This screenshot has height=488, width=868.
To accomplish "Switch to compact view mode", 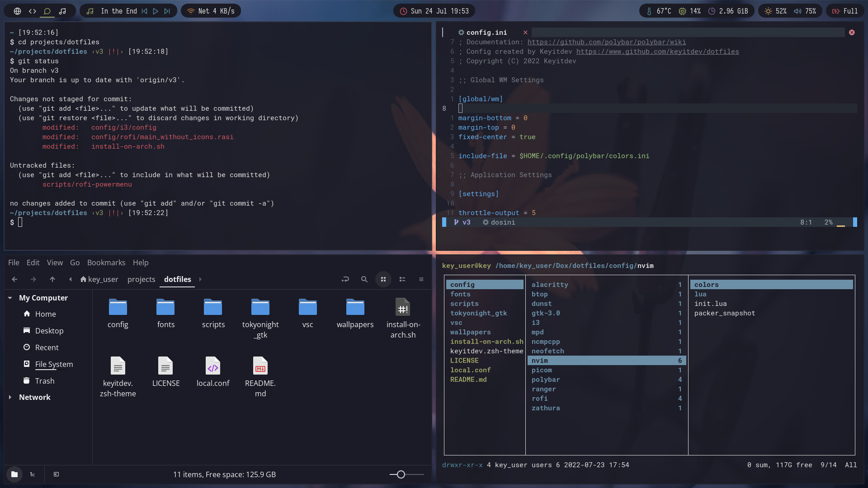I will click(421, 279).
